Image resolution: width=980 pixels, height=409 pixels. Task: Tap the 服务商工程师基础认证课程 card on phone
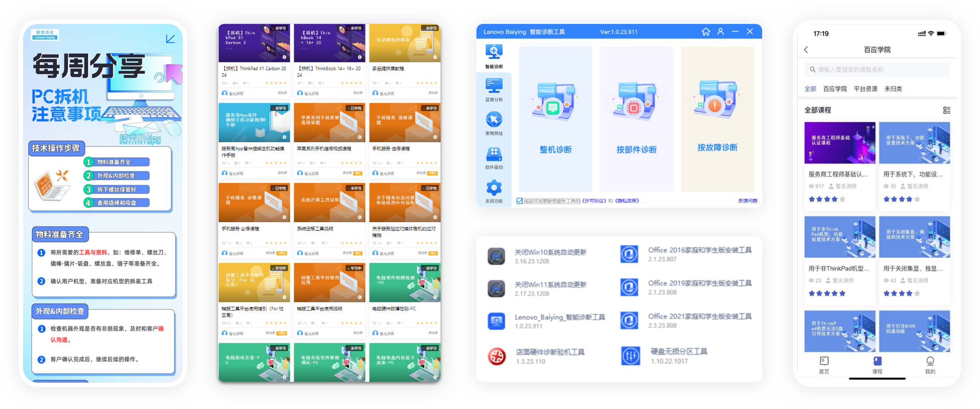pos(840,166)
